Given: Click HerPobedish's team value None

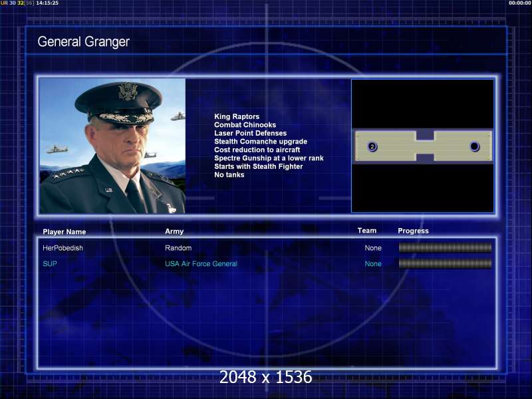Looking at the screenshot, I should [x=373, y=248].
